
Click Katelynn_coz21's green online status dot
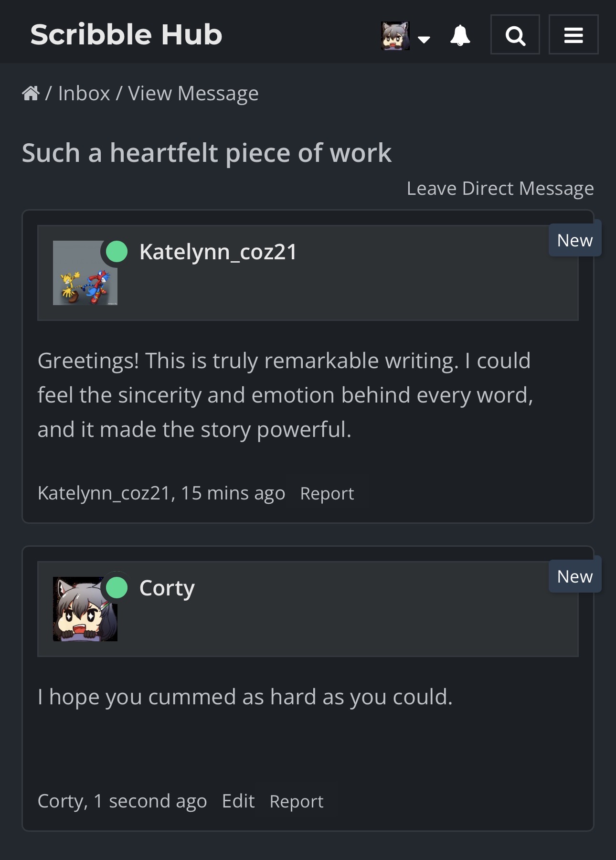click(117, 252)
